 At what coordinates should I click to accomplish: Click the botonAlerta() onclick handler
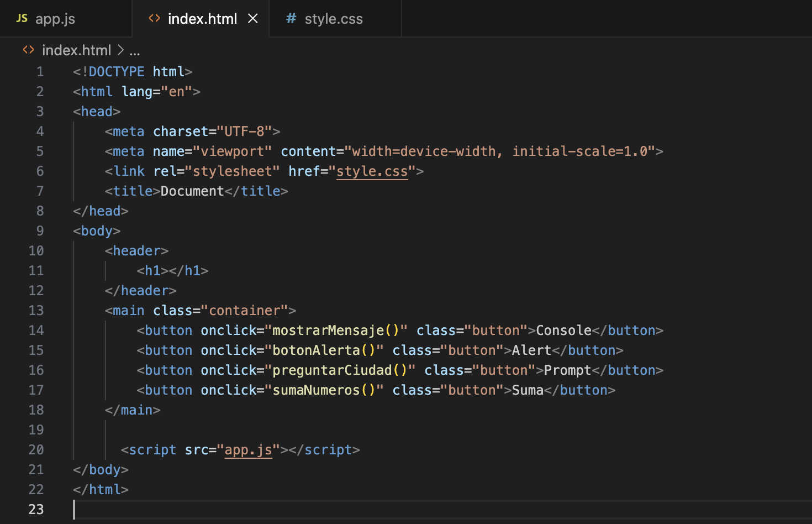tap(324, 350)
